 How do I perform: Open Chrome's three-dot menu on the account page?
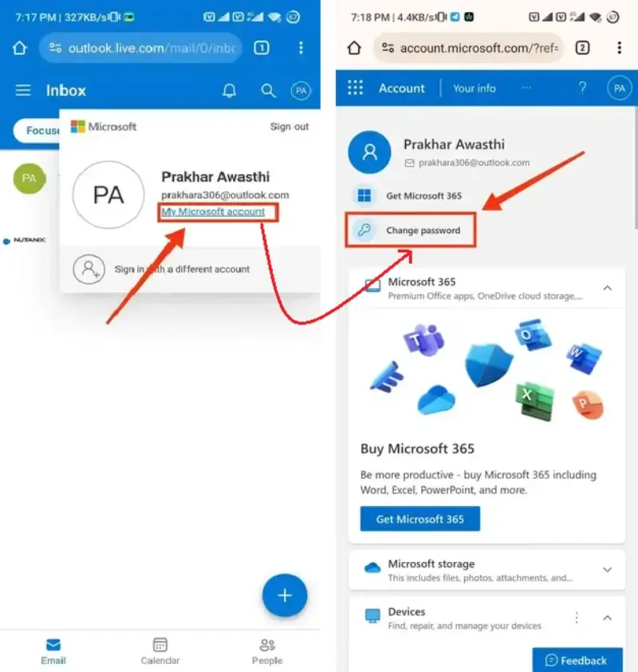click(619, 48)
